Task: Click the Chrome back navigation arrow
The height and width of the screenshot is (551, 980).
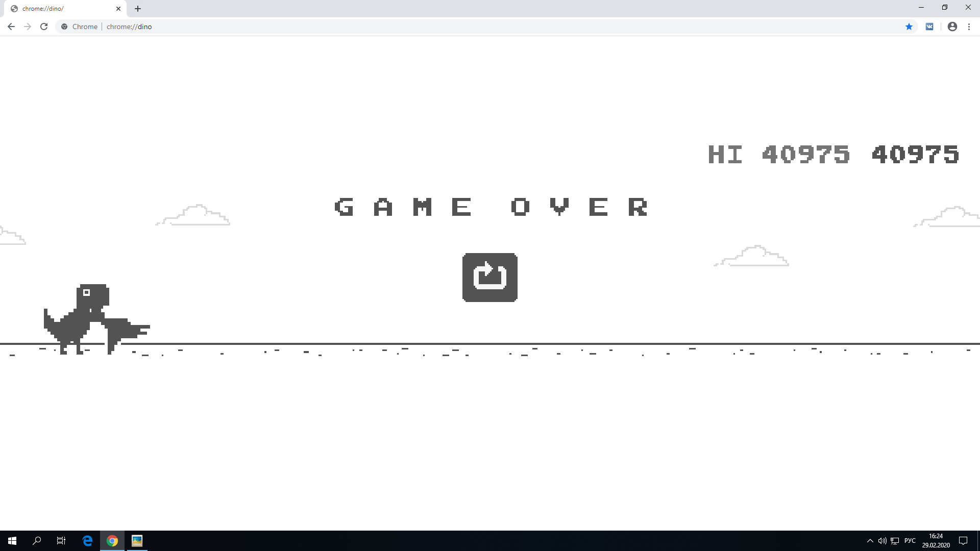Action: click(x=11, y=26)
